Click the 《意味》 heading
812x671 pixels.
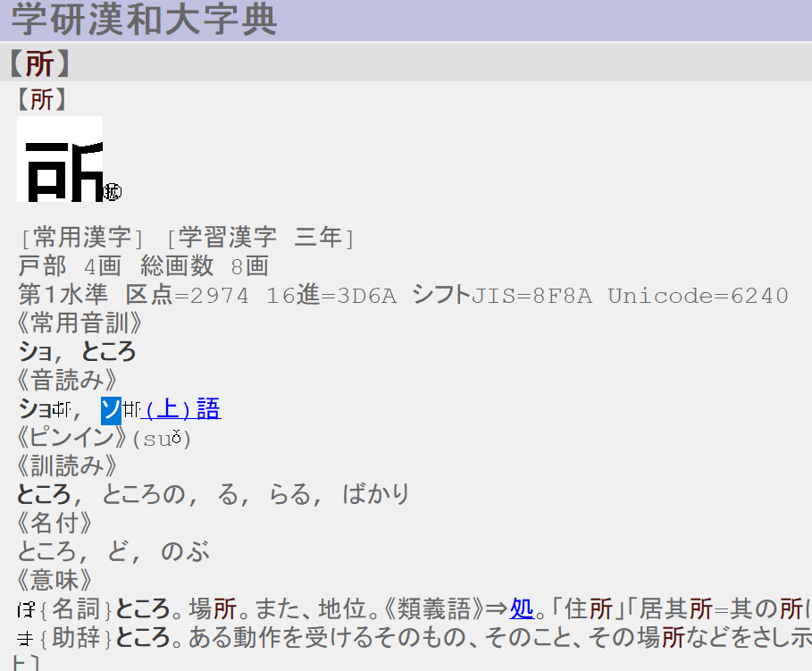54,580
